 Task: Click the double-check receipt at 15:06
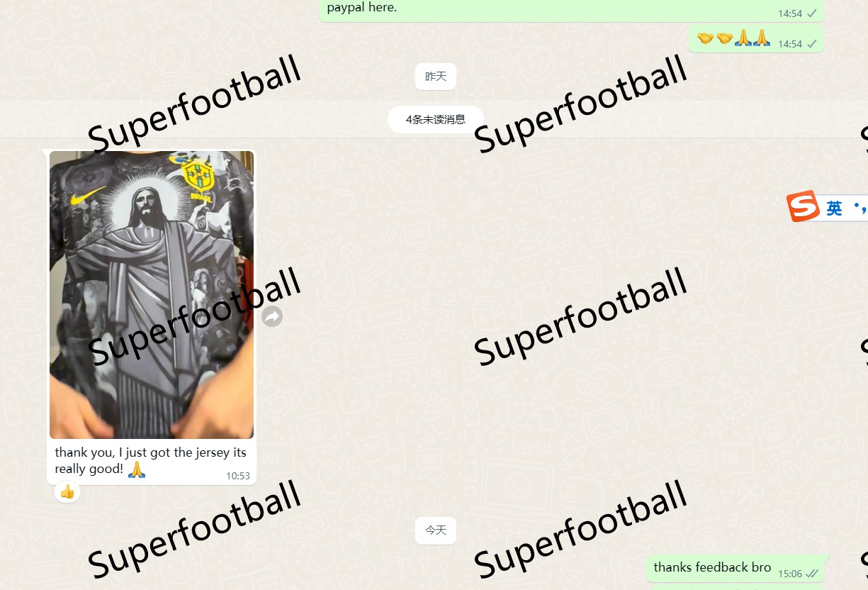[x=813, y=573]
